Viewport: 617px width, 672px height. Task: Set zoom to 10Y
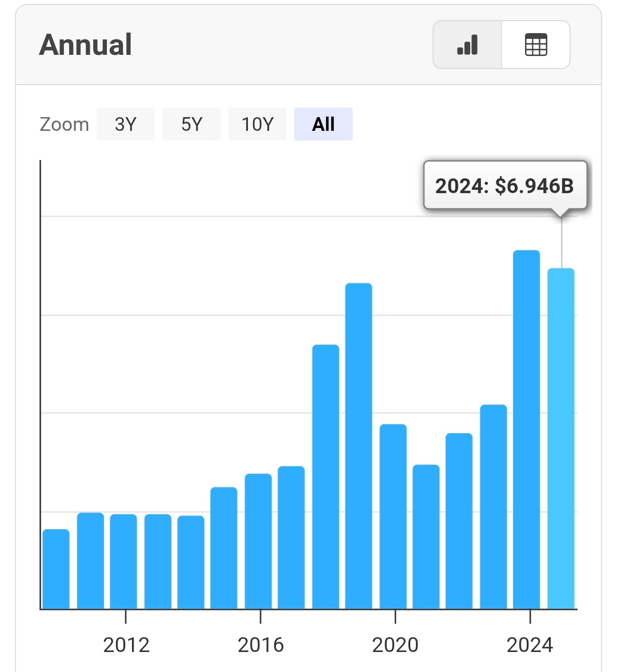258,125
